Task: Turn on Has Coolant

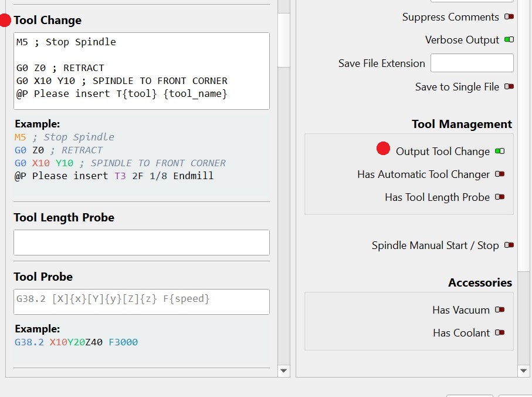Action: 500,333
